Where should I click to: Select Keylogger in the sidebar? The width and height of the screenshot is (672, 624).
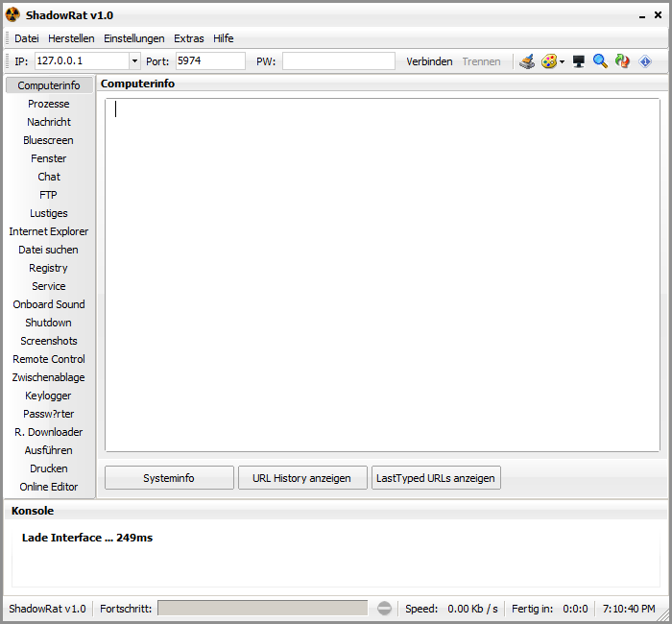[48, 396]
